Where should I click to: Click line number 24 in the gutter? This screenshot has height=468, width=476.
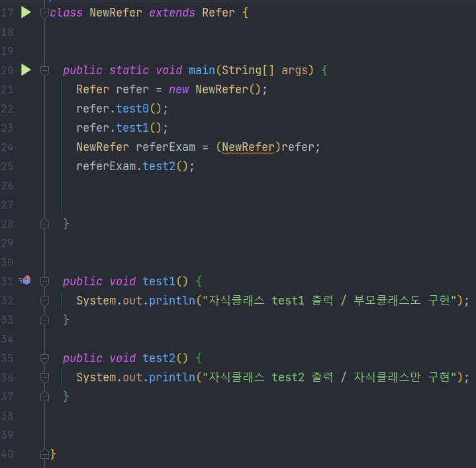click(7, 147)
